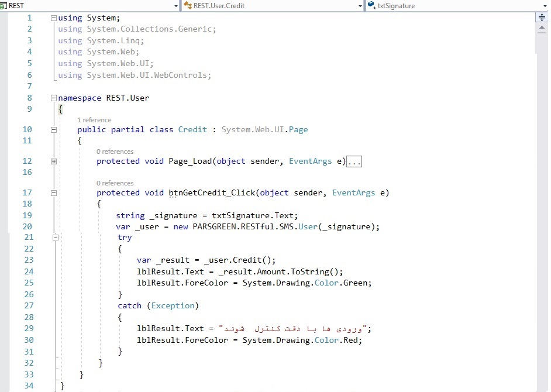551x392 pixels.
Task: Click the field icon beside txtSignature
Action: 372,6
